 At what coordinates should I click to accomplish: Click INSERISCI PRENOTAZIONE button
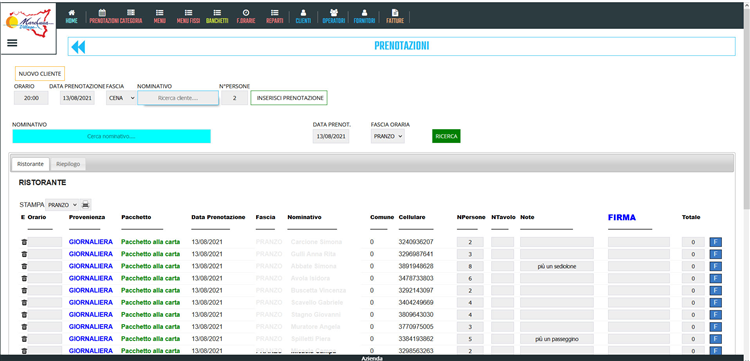[289, 98]
